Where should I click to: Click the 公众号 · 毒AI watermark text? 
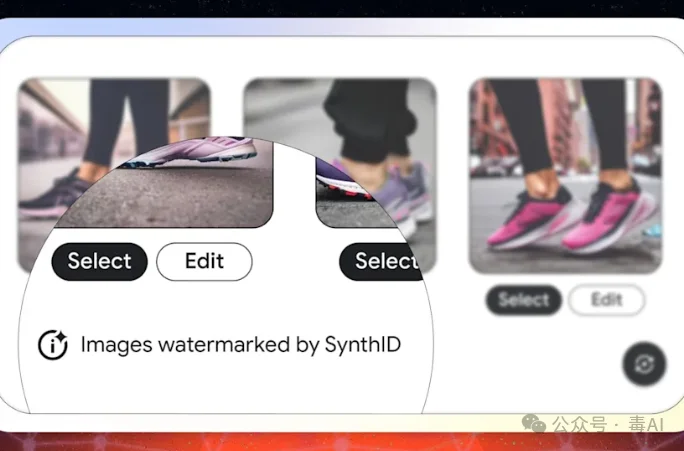point(608,424)
